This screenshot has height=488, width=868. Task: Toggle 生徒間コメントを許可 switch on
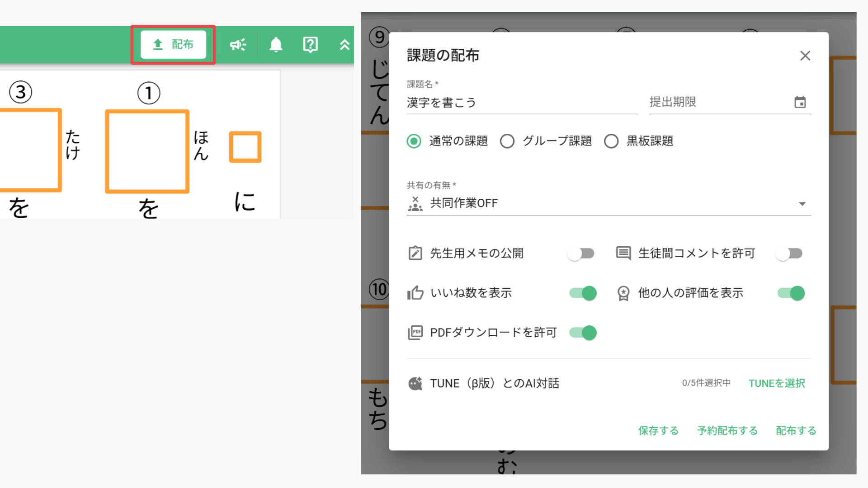pyautogui.click(x=789, y=253)
